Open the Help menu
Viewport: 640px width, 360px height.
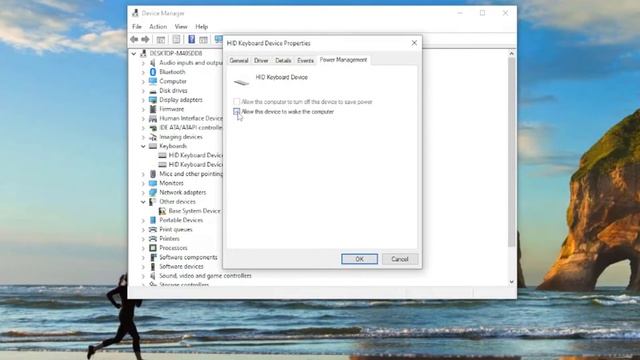click(x=202, y=27)
